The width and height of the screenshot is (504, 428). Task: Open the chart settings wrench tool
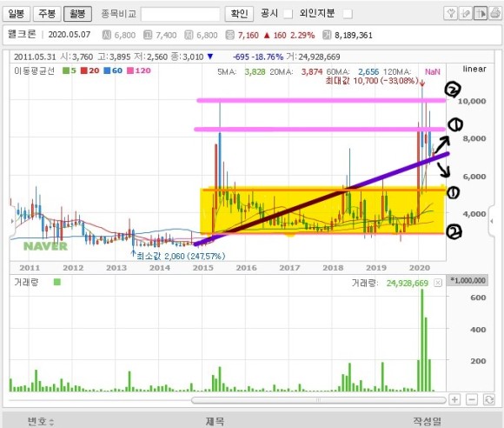coord(450,14)
